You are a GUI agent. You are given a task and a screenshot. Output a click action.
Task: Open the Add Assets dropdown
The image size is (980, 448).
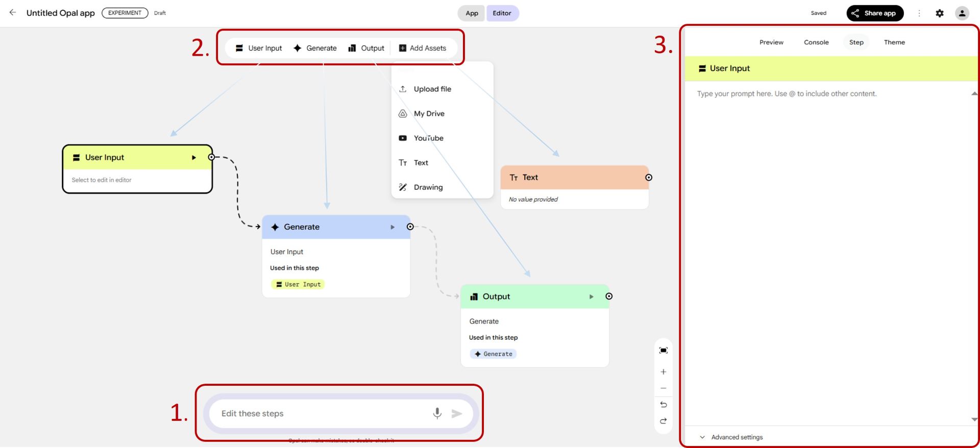[x=423, y=48]
